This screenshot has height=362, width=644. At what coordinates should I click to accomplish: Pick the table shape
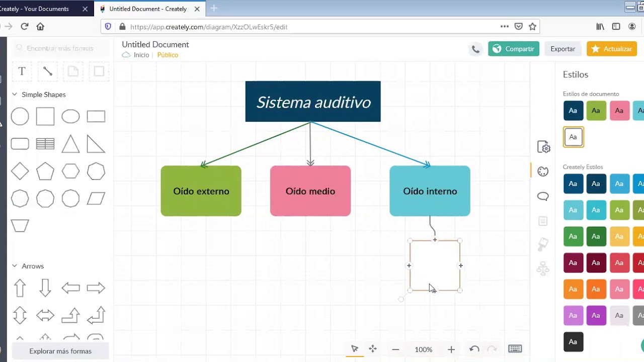tap(45, 144)
